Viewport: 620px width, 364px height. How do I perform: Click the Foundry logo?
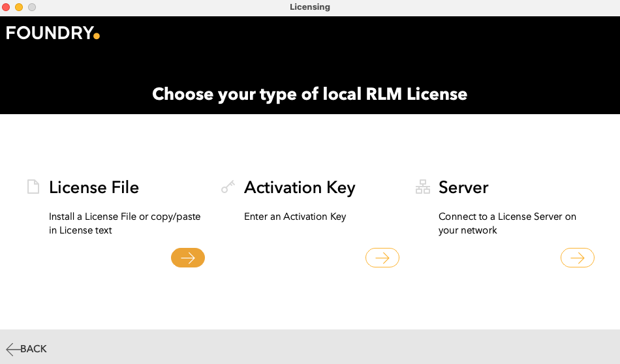53,33
